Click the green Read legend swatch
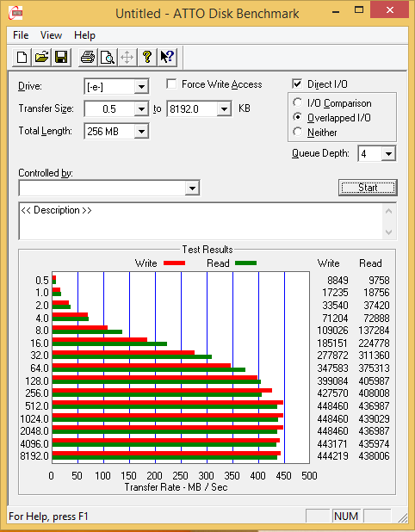The image size is (415, 532). [245, 263]
